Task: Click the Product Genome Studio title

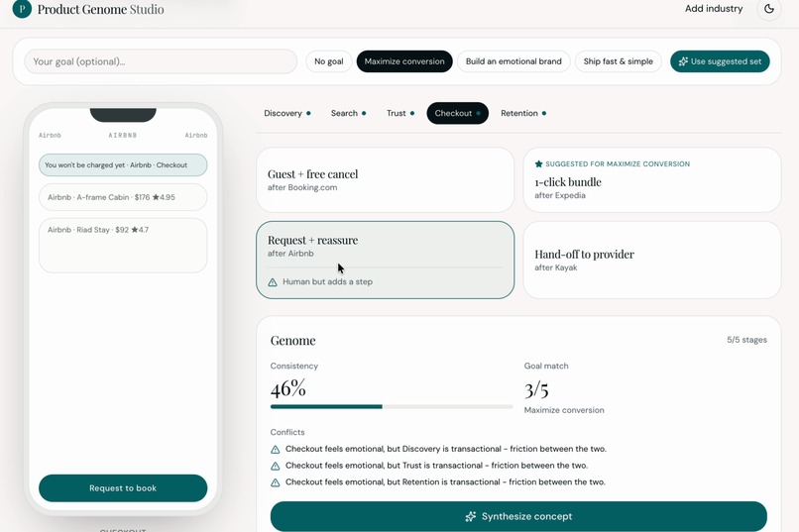Action: tap(100, 9)
